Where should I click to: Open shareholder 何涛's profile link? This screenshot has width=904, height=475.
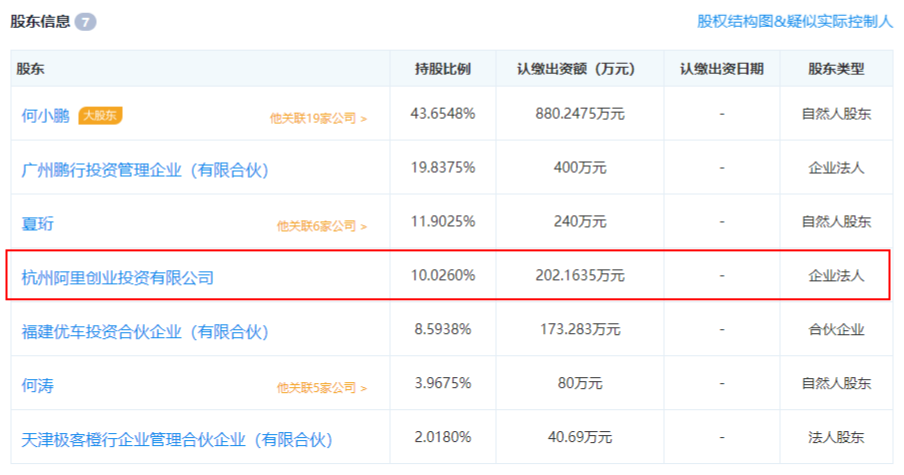[37, 386]
